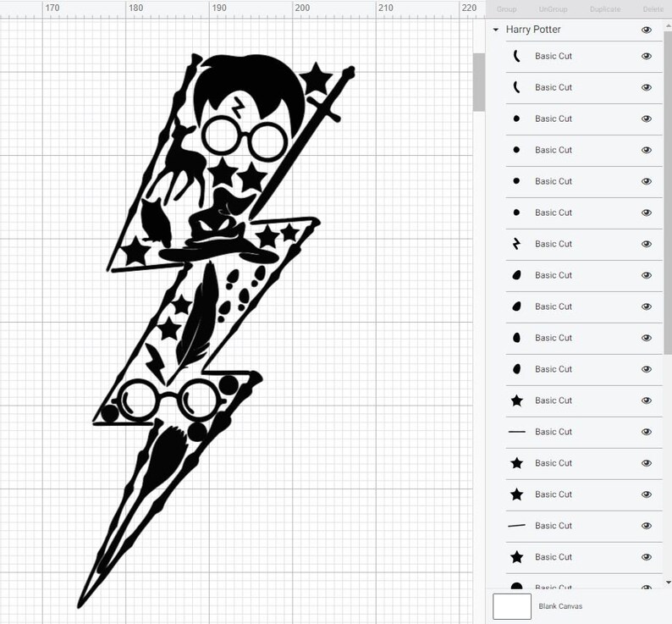Select the star beside Harry's hair
The width and height of the screenshot is (672, 624).
[x=316, y=78]
